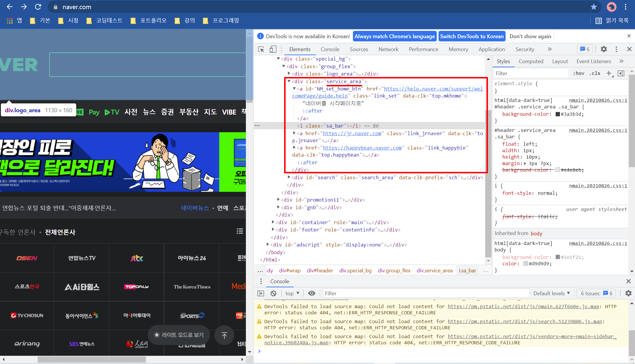The width and height of the screenshot is (635, 364).
Task: Switch to the Network tab
Action: point(388,49)
